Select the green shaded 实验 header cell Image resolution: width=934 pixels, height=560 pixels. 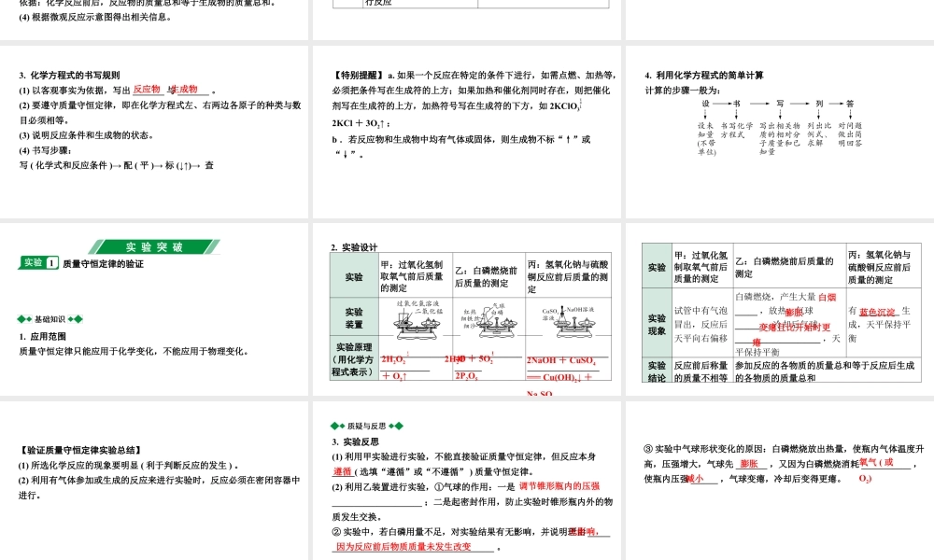656,268
